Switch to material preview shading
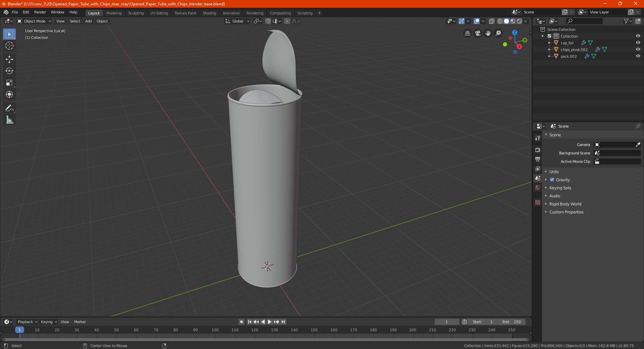The height and width of the screenshot is (349, 644). [513, 21]
